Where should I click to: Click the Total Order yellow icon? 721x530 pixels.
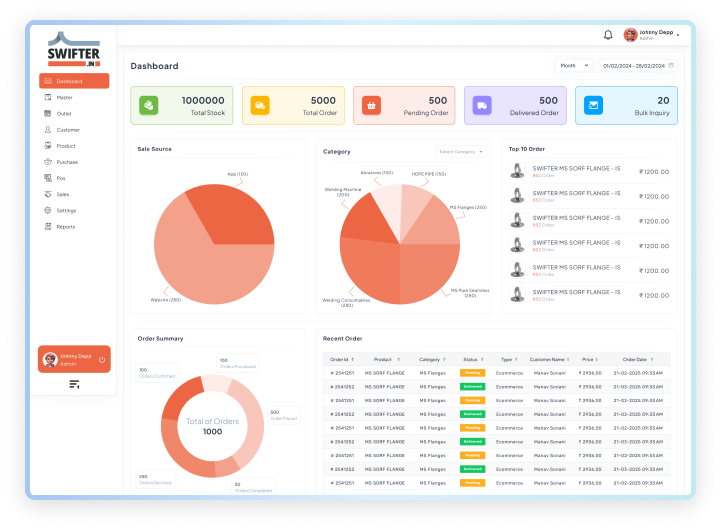point(259,105)
